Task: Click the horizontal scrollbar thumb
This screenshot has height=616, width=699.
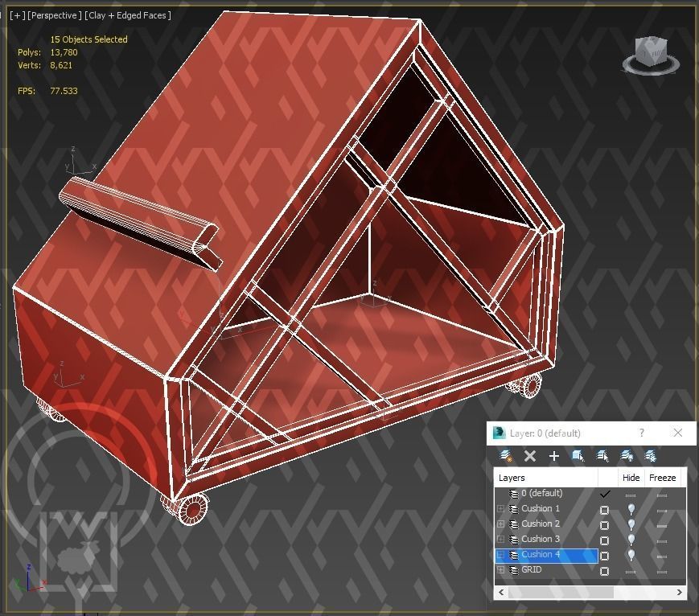Action: (x=561, y=593)
